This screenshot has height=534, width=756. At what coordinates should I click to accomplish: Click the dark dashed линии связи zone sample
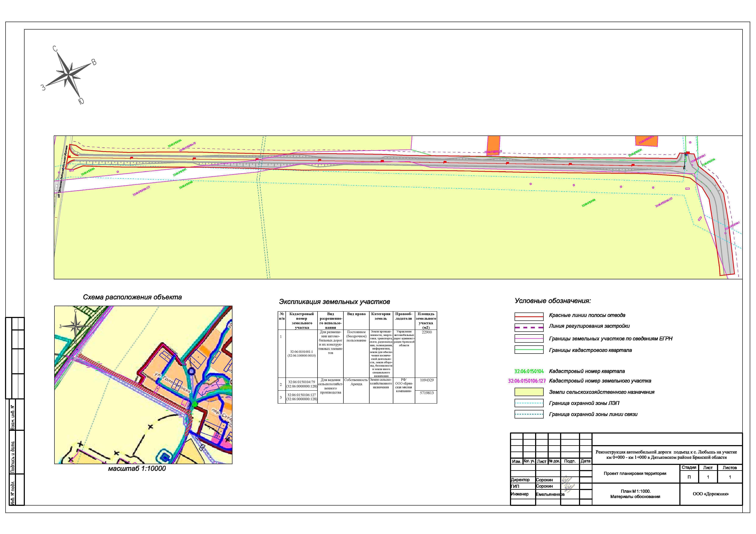pos(529,414)
